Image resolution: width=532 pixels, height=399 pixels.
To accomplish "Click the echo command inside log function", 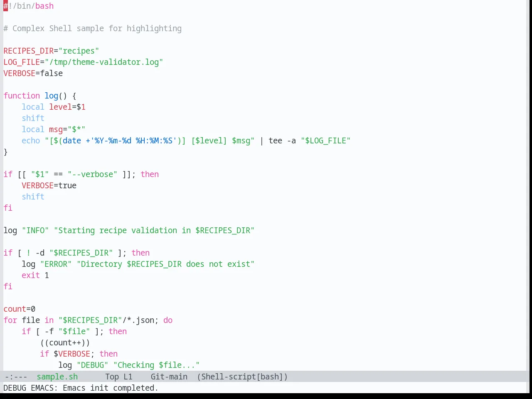I will pos(31,141).
